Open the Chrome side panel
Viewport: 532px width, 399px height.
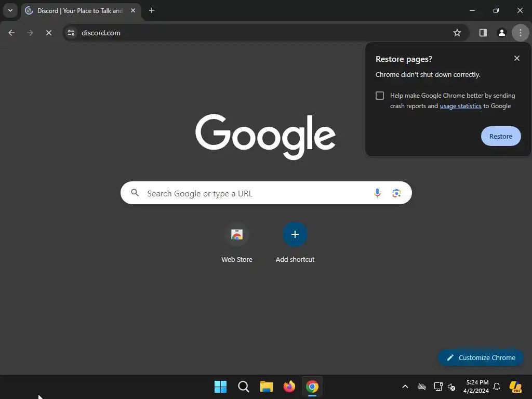tap(483, 33)
